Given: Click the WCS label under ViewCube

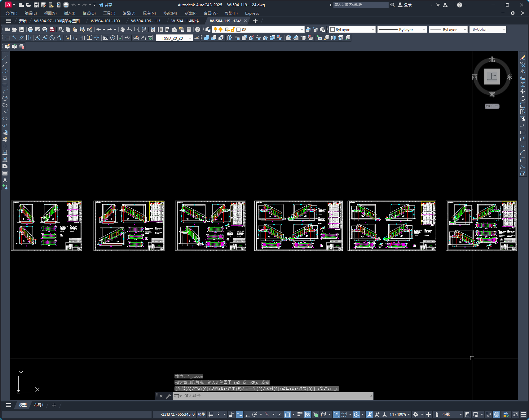Looking at the screenshot, I should pyautogui.click(x=492, y=106).
